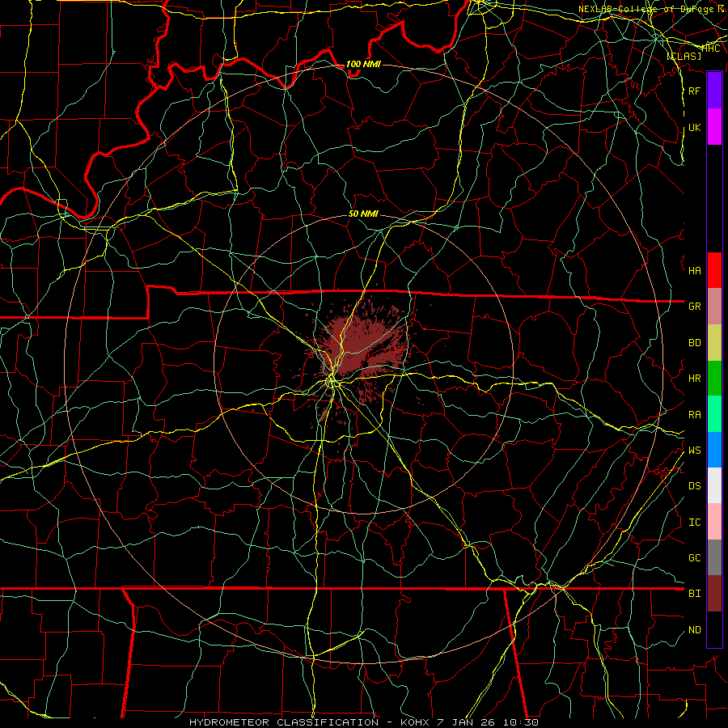Screen dimensions: 728x728
Task: Click the 50 NMI range label
Action: [363, 214]
